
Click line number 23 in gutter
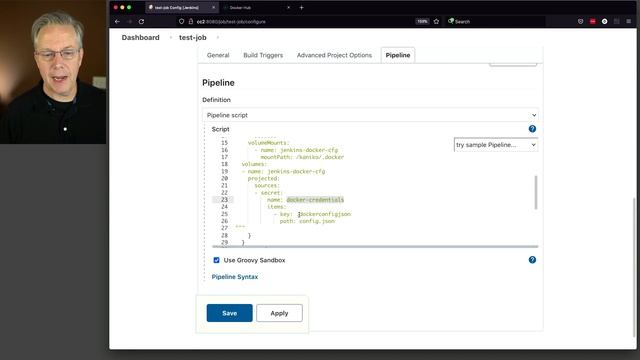[224, 200]
